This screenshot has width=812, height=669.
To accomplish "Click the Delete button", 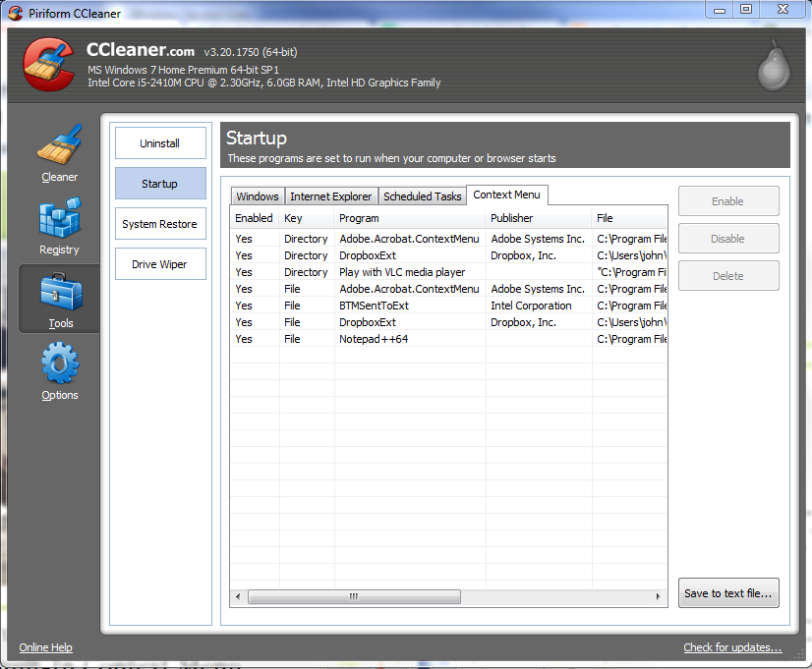I will [x=728, y=276].
